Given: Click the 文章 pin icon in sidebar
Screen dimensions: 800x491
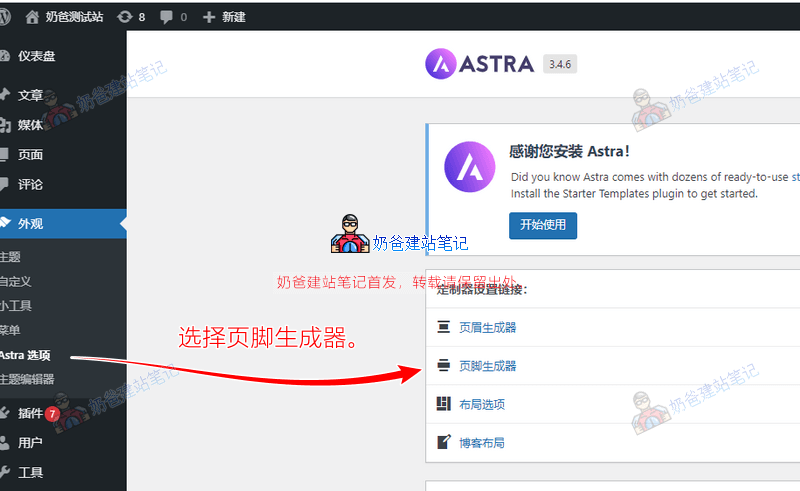Looking at the screenshot, I should point(4,94).
